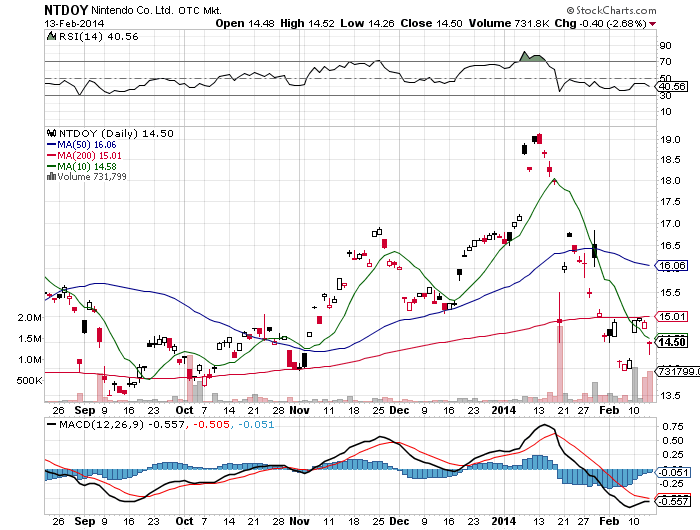This screenshot has height=530, width=700.
Task: Click the 0.75 label on MACD axis
Action: click(673, 427)
